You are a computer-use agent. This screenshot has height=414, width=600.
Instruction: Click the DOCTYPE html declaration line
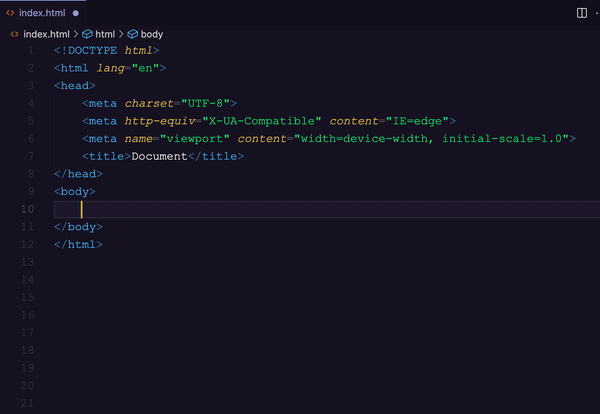tap(106, 51)
